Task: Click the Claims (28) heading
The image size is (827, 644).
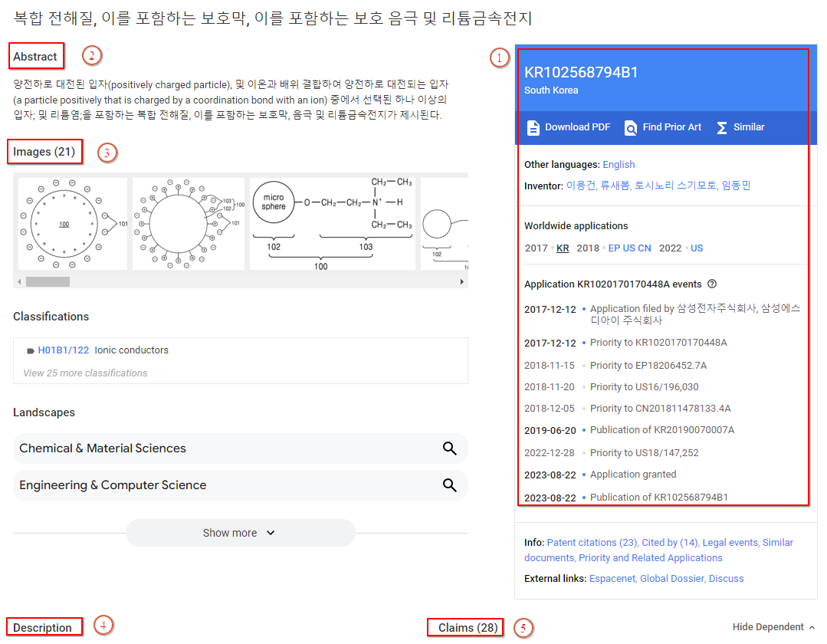Action: (468, 628)
